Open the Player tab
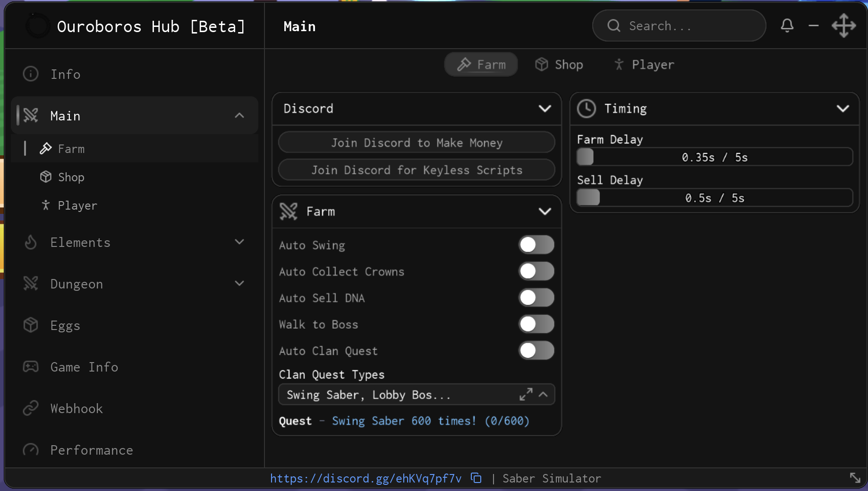Viewport: 868px width, 491px height. tap(644, 64)
